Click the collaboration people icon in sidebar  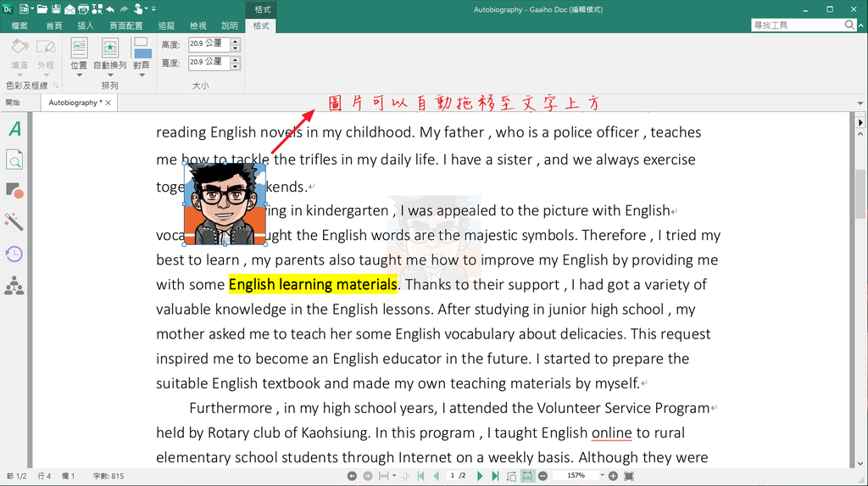point(14,287)
